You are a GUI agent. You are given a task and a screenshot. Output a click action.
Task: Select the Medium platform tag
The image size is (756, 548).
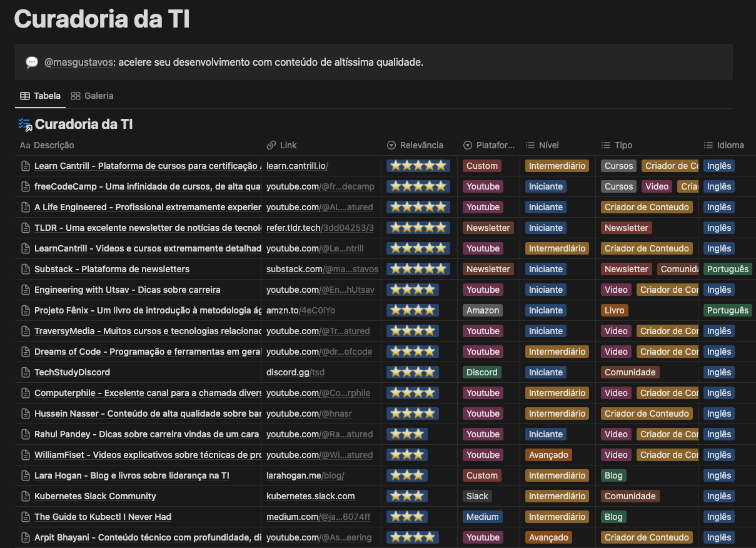pyautogui.click(x=483, y=517)
